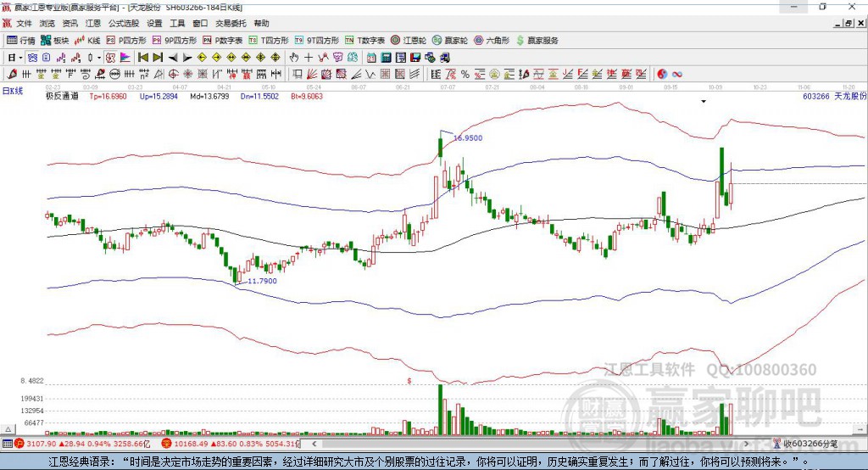Open the P数字表 number table
868x470 pixels.
point(223,41)
